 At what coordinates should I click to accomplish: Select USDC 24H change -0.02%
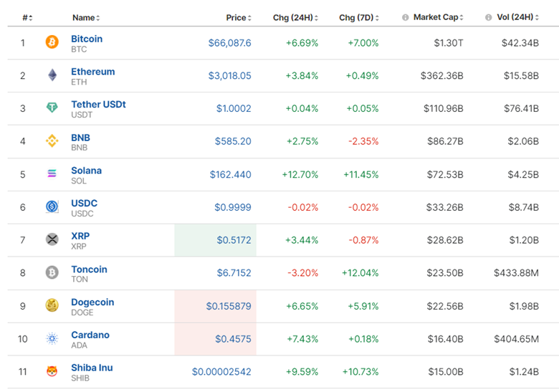[302, 207]
